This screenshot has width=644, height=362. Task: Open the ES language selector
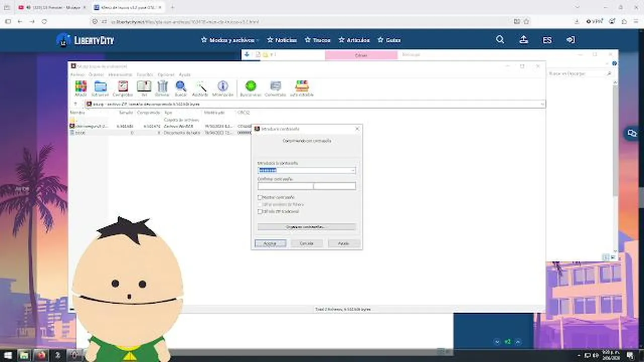pyautogui.click(x=547, y=40)
